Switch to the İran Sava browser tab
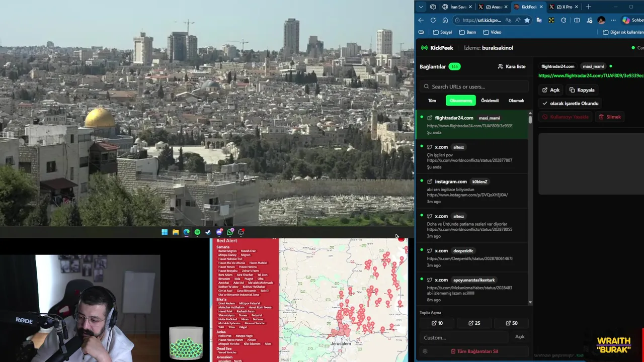 457,7
